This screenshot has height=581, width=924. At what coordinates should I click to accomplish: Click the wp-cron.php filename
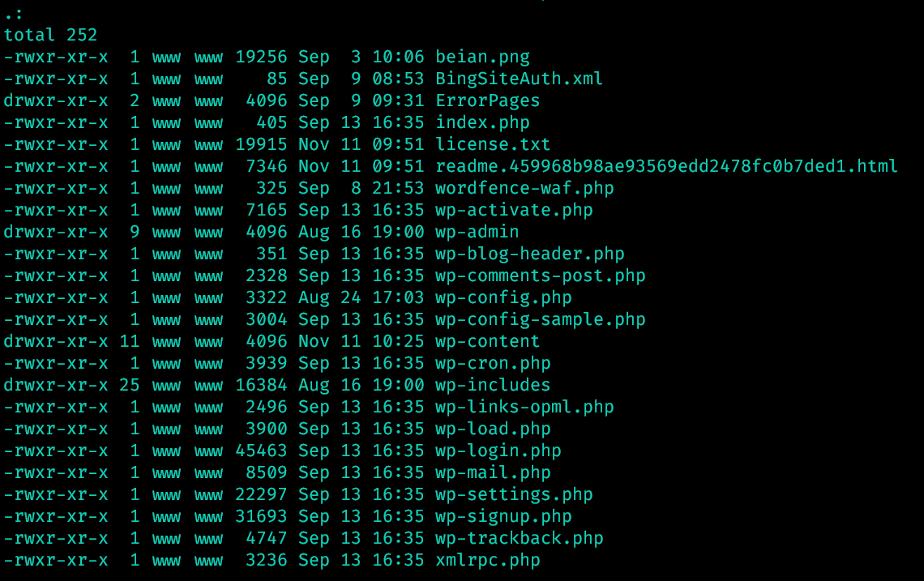tap(493, 363)
